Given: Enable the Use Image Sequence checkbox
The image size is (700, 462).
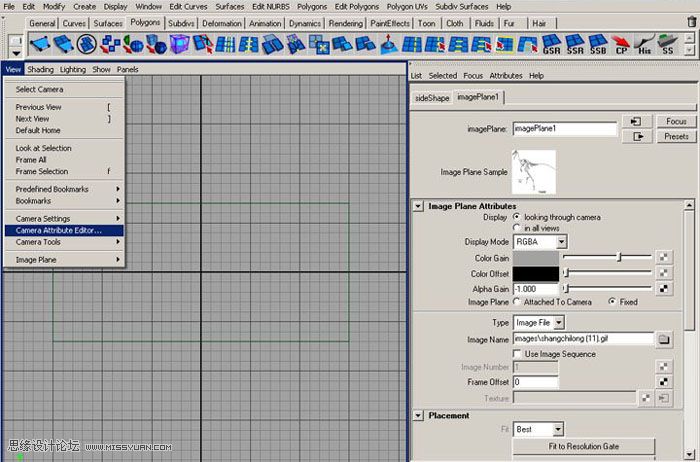Looking at the screenshot, I should click(x=517, y=354).
